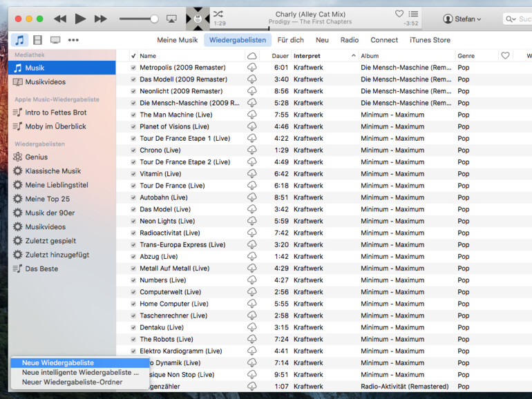The width and height of the screenshot is (532, 399).
Task: Toggle shuffle playback icon
Action: pyautogui.click(x=218, y=14)
